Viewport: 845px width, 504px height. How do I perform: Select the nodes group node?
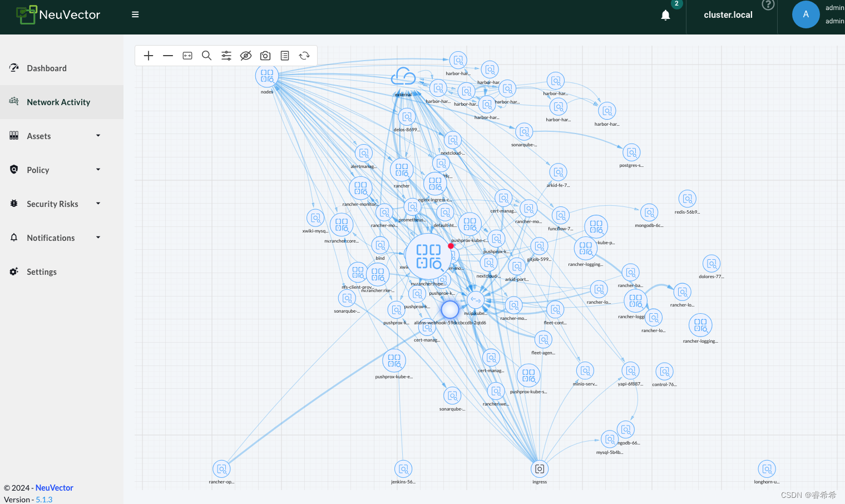pos(267,76)
